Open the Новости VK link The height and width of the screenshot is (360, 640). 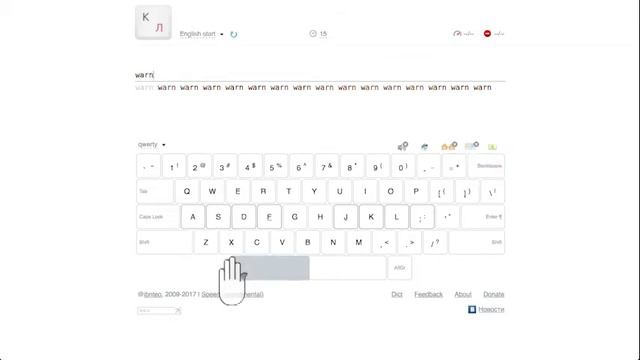point(491,309)
